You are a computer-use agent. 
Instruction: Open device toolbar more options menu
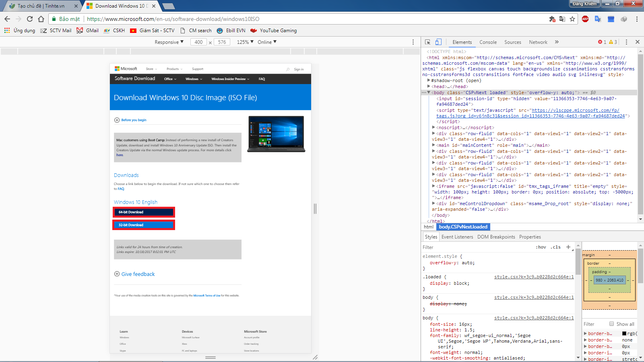click(413, 42)
